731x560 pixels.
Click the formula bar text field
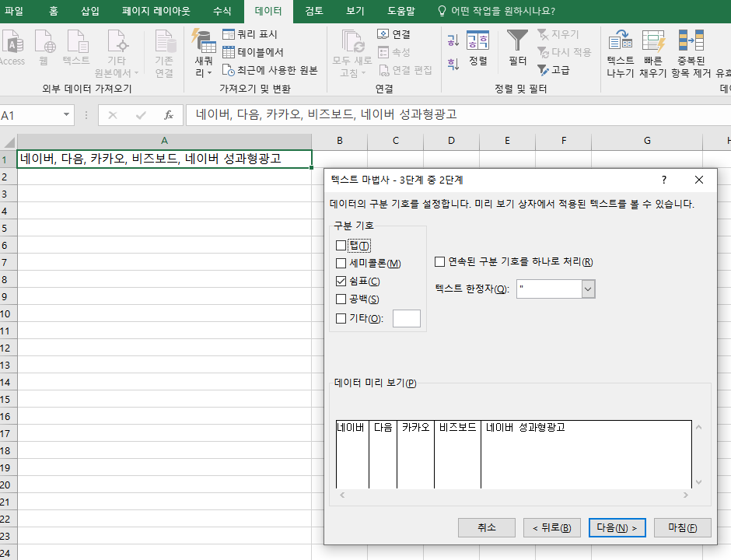pos(458,114)
